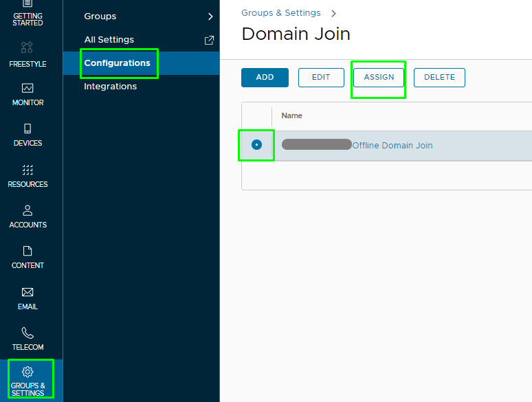Open All Settings external link icon
Viewport: 532px width, 402px height.
coord(210,40)
